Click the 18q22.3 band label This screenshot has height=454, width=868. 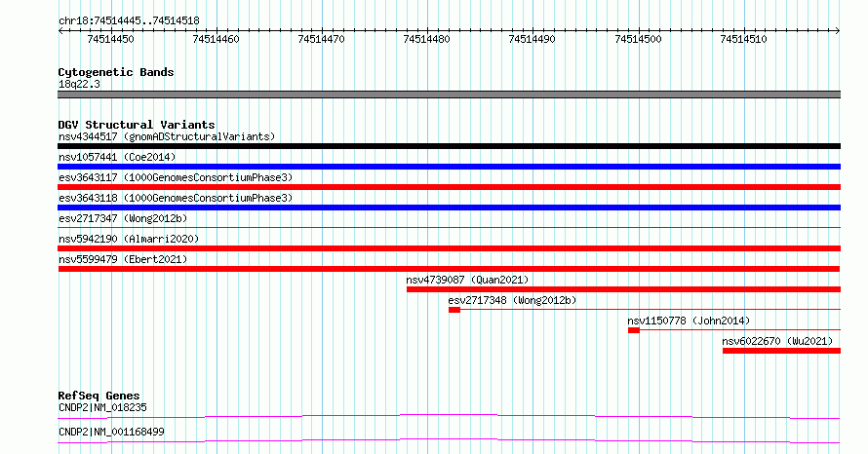79,84
